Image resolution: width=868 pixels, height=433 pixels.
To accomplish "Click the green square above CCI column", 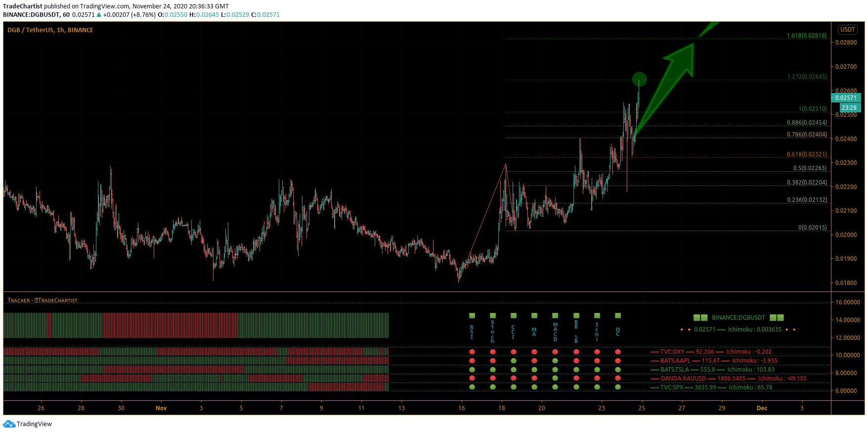I will coord(514,316).
